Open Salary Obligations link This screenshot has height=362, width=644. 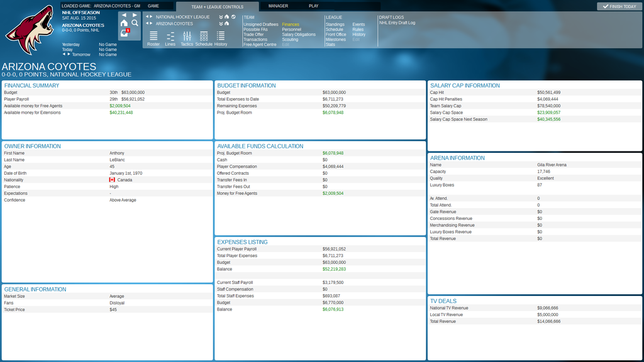(x=299, y=35)
